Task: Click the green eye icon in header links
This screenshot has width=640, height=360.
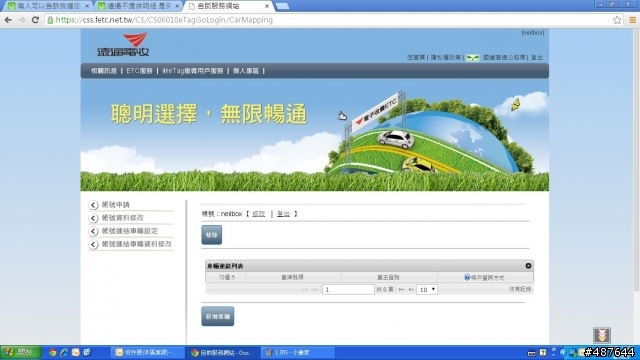Action: coord(473,58)
